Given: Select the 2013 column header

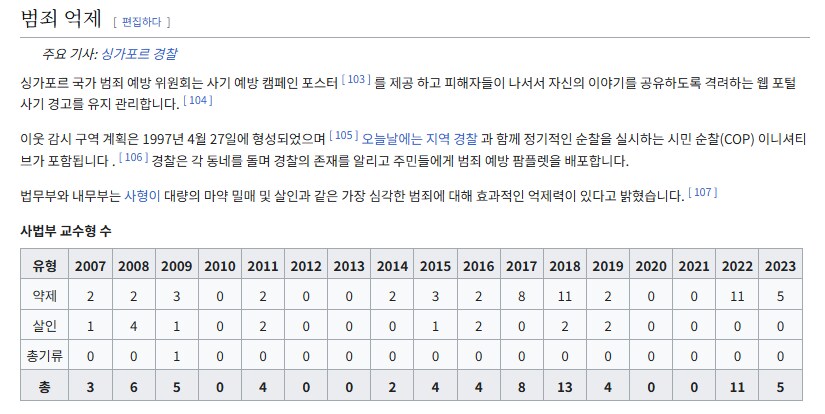Looking at the screenshot, I should click(x=349, y=265).
